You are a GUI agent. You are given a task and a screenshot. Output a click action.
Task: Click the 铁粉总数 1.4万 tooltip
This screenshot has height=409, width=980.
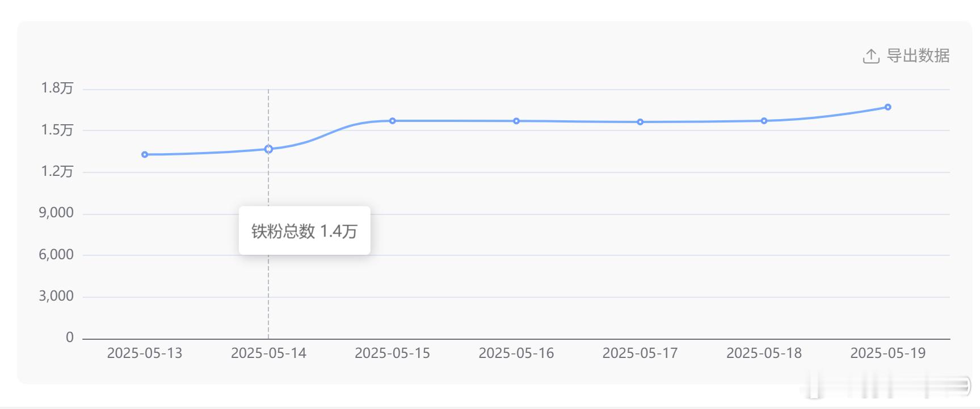305,231
